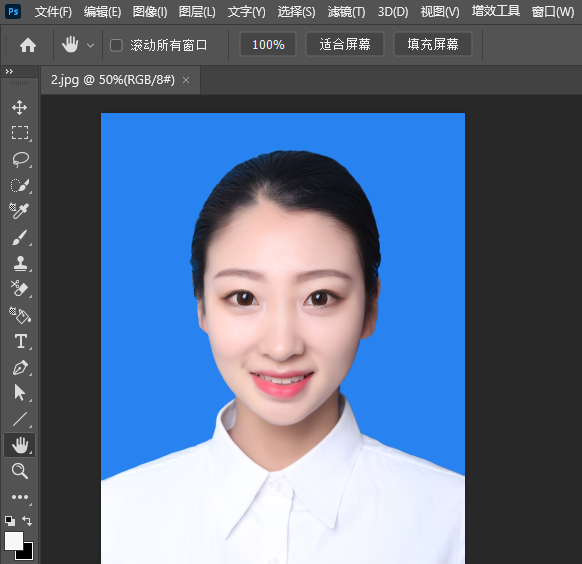Select the Lasso tool

click(20, 159)
